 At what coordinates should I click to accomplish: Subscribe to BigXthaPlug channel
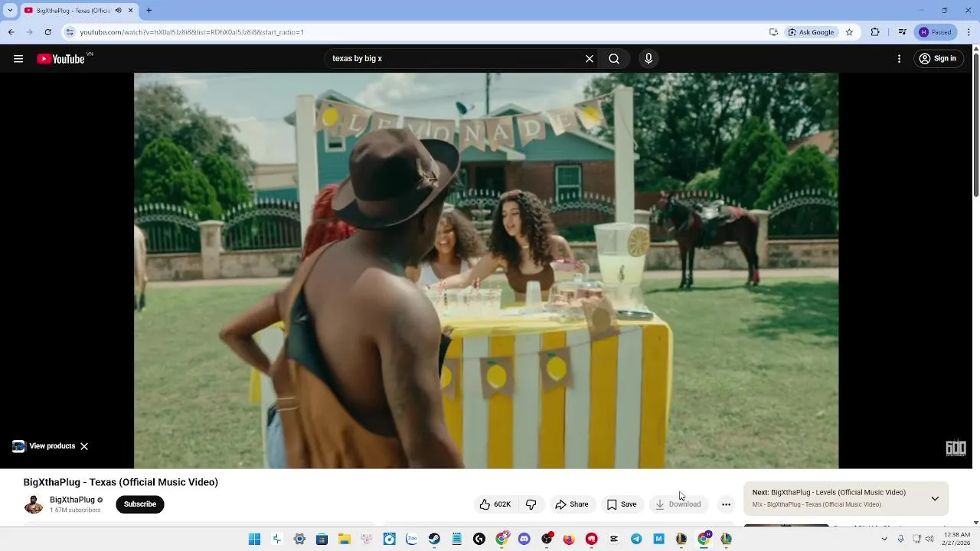click(x=140, y=504)
